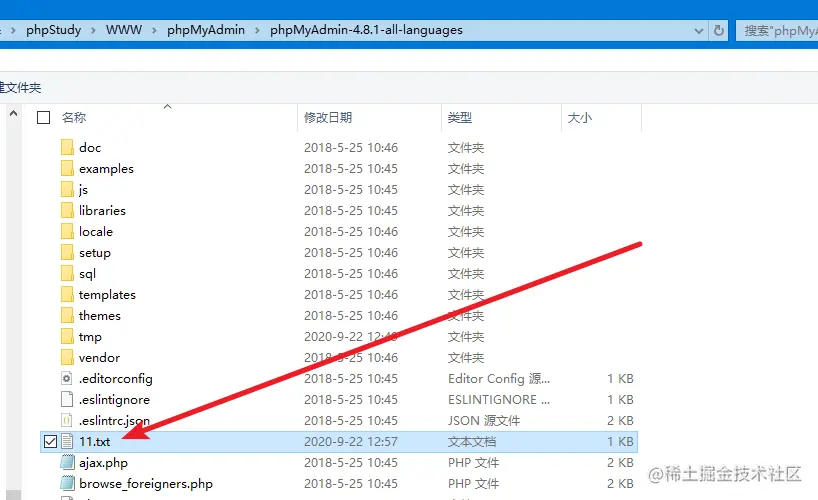Select the name .eslintrc.json
Viewport: 818px width, 500px height.
(114, 421)
